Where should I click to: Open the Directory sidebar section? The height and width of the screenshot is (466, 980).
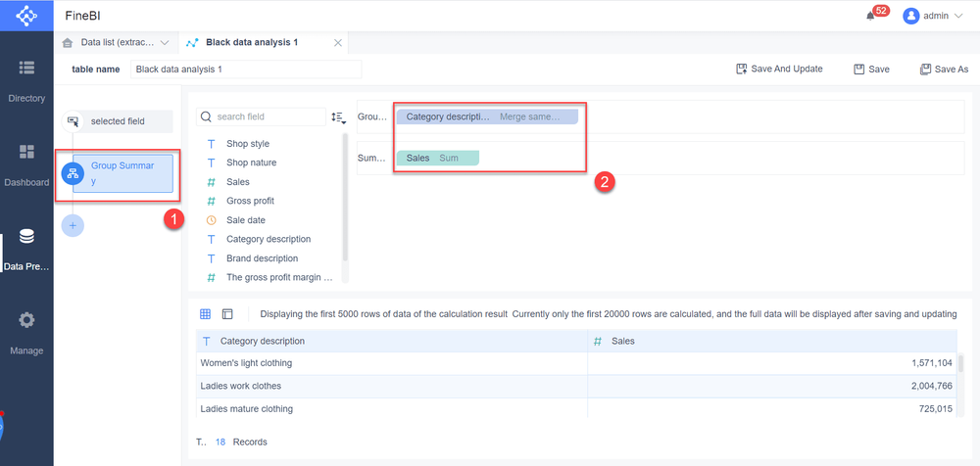[x=26, y=80]
